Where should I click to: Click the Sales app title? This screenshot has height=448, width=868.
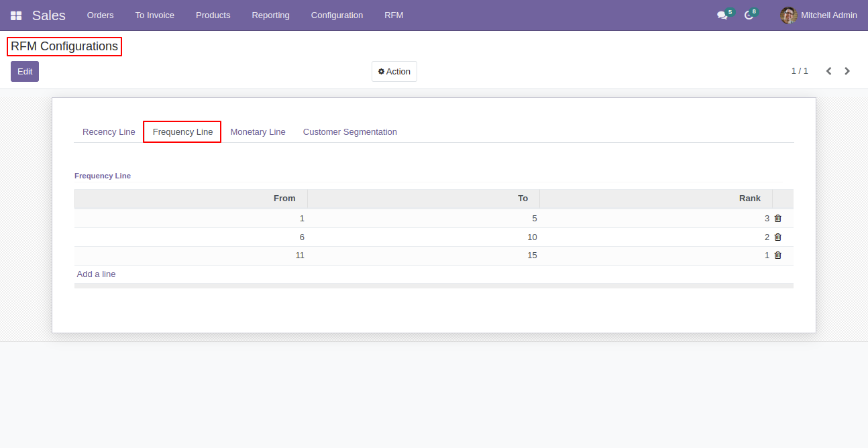point(49,15)
